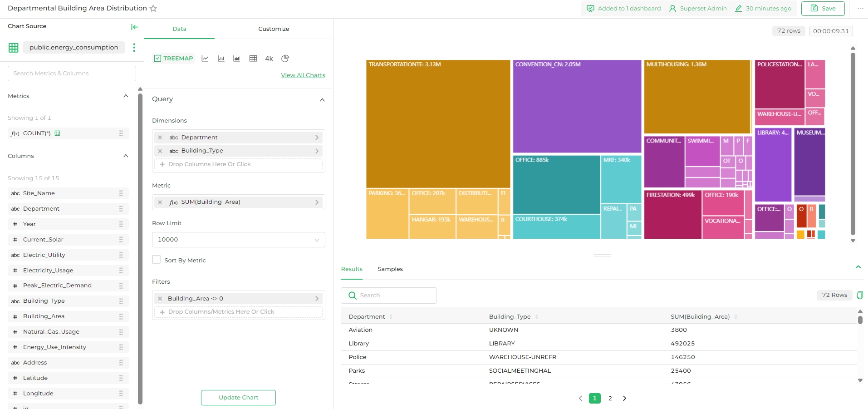Select results page 1
Screen dimensions: 868x409
point(594,398)
